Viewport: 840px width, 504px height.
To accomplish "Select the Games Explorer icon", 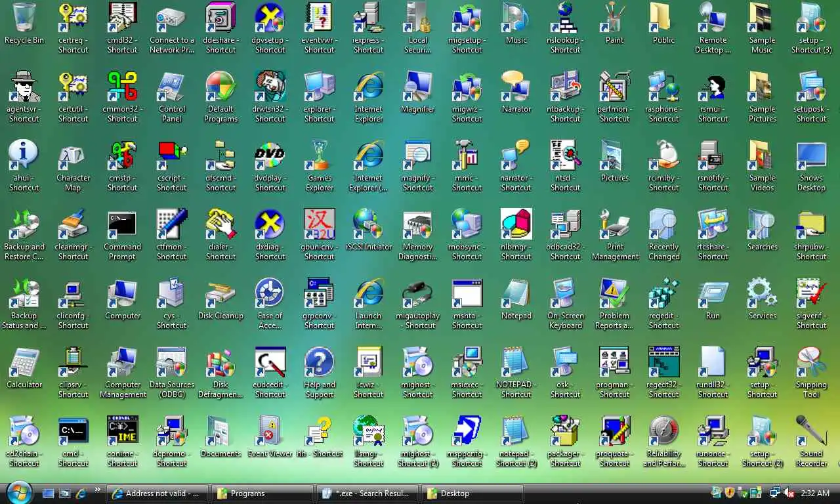I will point(319,167).
